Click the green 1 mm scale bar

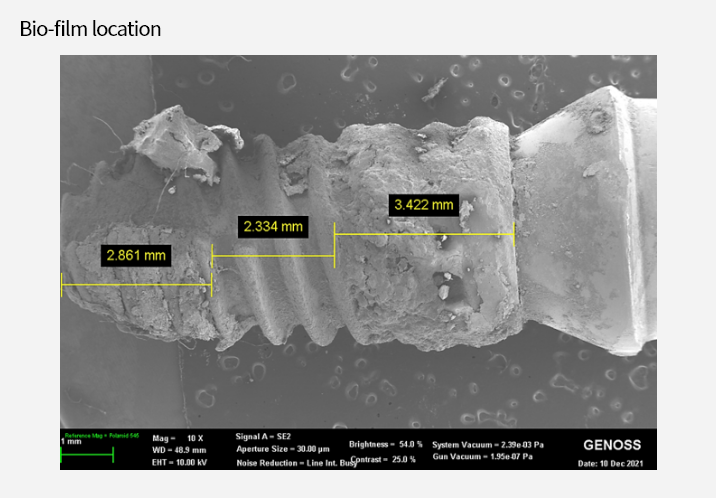pyautogui.click(x=87, y=454)
